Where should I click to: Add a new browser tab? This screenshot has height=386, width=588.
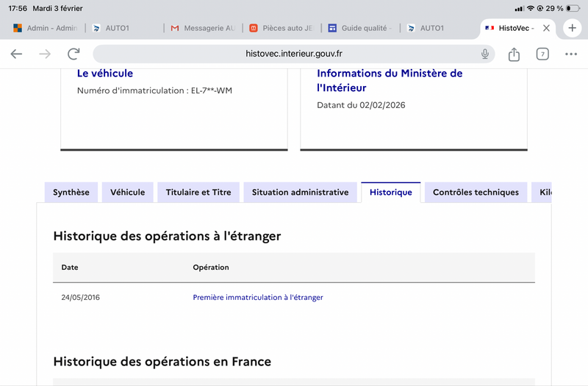point(573,28)
